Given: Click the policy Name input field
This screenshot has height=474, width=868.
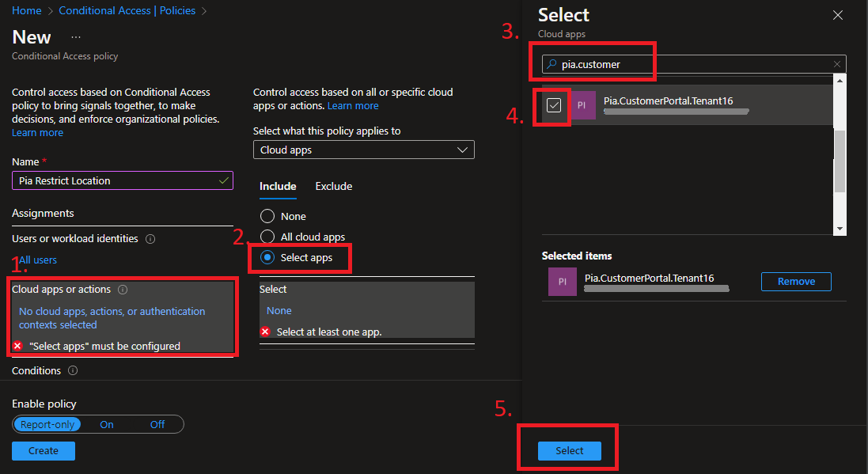Looking at the screenshot, I should click(x=123, y=180).
